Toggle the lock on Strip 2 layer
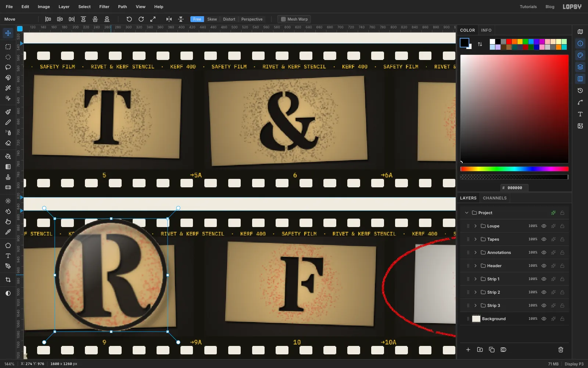The image size is (588, 368). 562,292
